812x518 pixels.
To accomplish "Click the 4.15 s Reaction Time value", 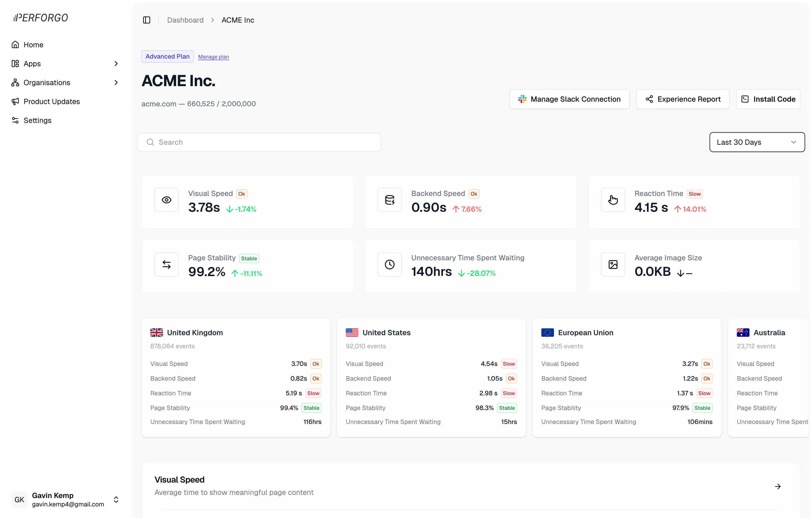I will [x=651, y=208].
